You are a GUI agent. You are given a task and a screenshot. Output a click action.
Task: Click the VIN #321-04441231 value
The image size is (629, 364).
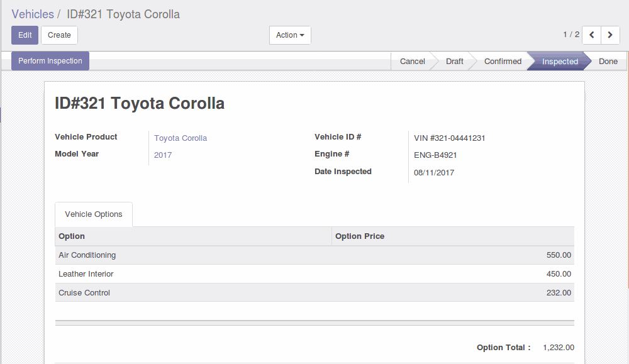449,138
